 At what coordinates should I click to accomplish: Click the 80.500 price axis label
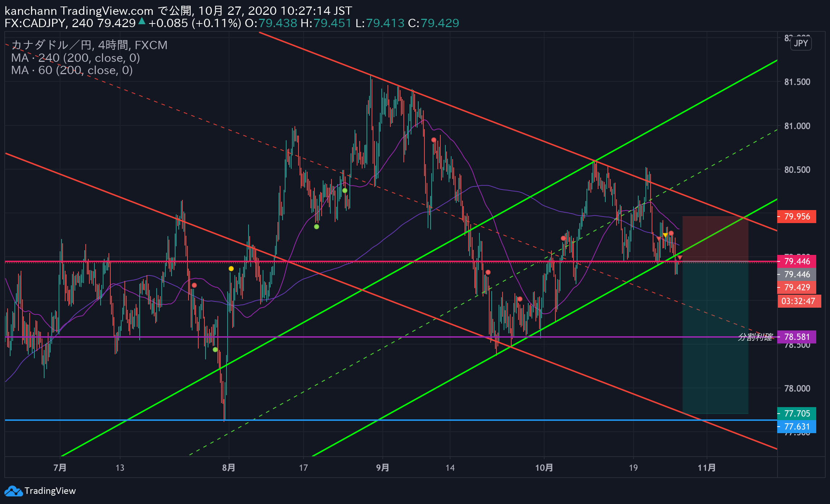click(x=797, y=170)
